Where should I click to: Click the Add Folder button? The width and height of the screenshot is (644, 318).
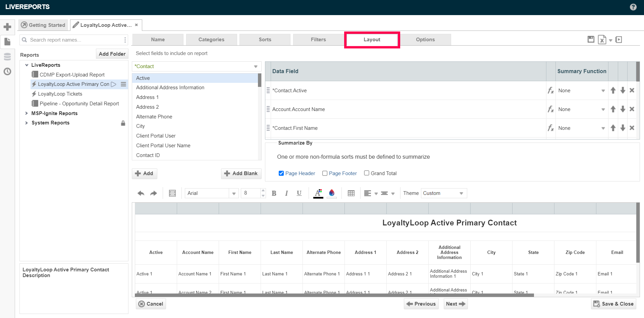[112, 54]
